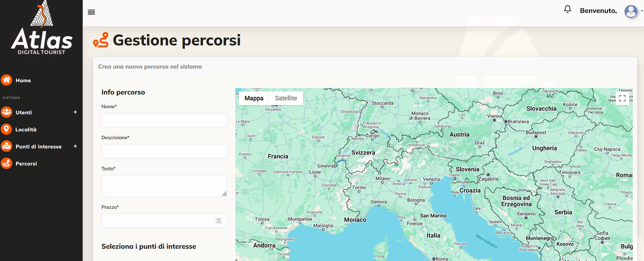
Task: Click the Punti di interesse icon
Action: point(6,146)
